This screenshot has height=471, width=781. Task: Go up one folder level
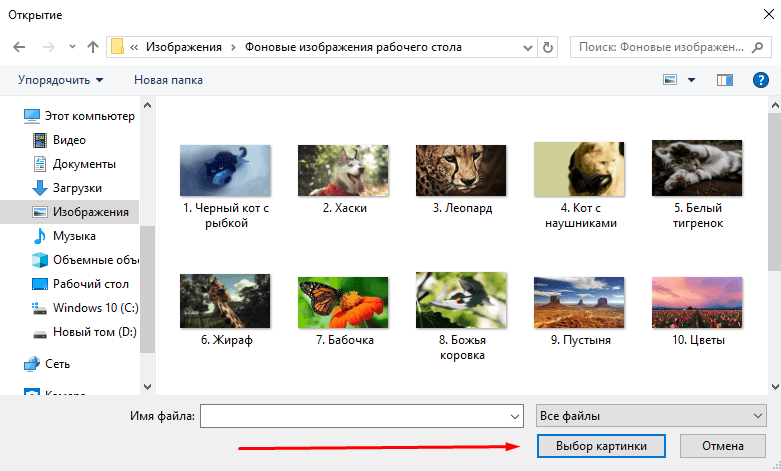click(x=93, y=47)
